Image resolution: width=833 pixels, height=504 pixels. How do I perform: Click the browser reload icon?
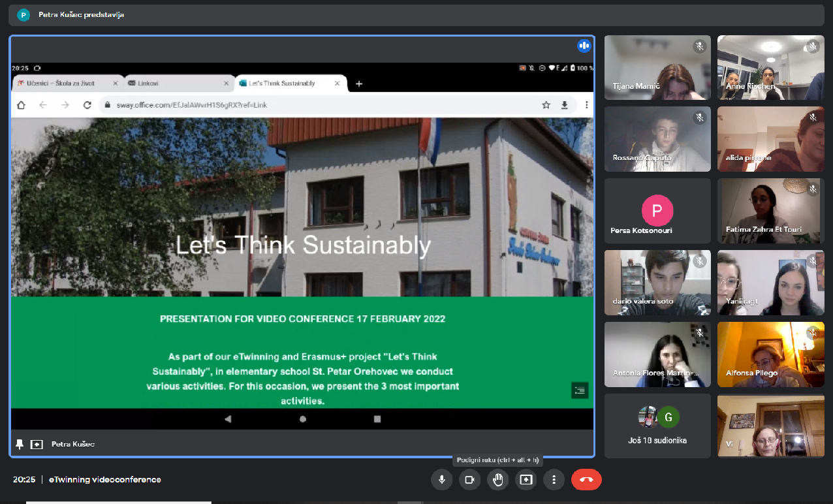87,105
